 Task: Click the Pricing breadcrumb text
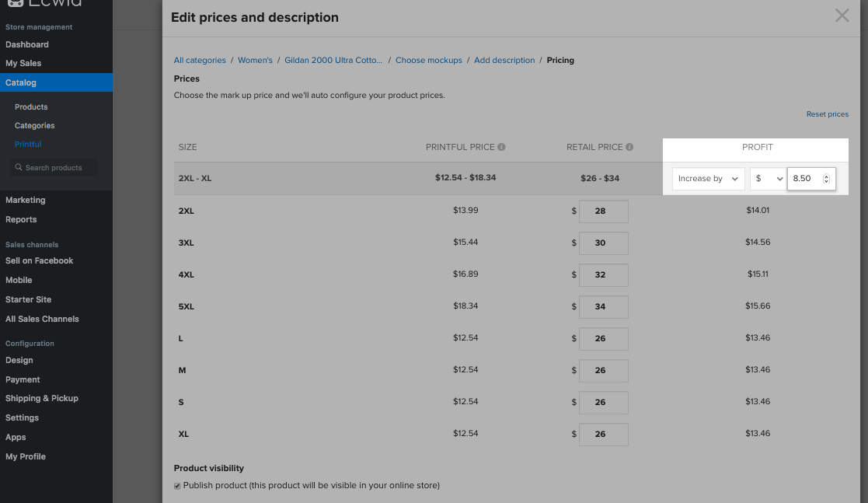[x=560, y=60]
